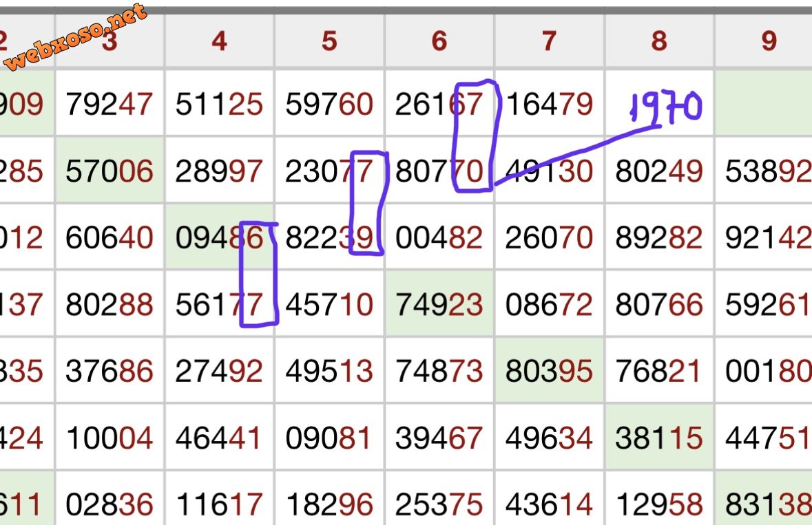Click column header 6
Screen dimensions: 812x525
(x=439, y=41)
